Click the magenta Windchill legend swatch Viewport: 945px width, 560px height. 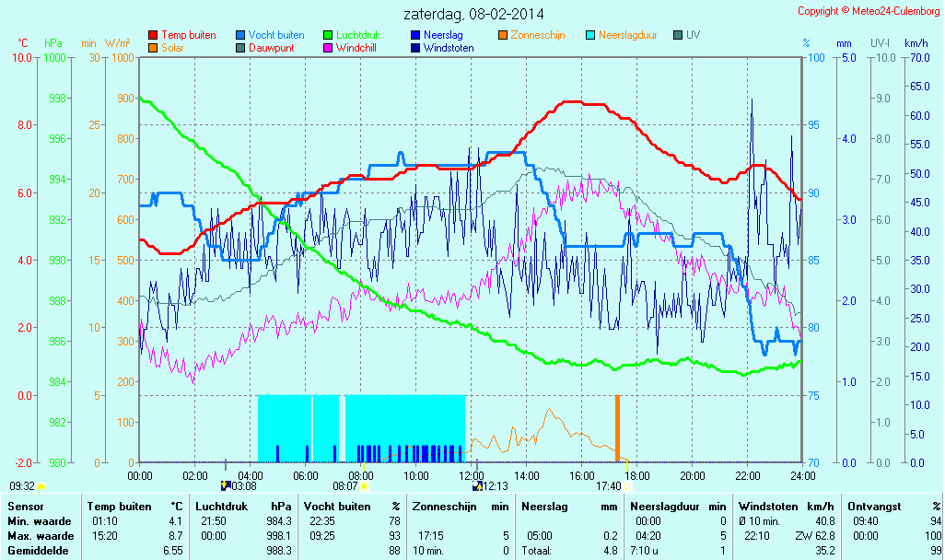(328, 47)
